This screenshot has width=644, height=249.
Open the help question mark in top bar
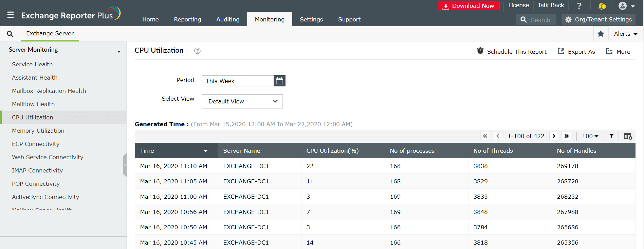pyautogui.click(x=579, y=6)
